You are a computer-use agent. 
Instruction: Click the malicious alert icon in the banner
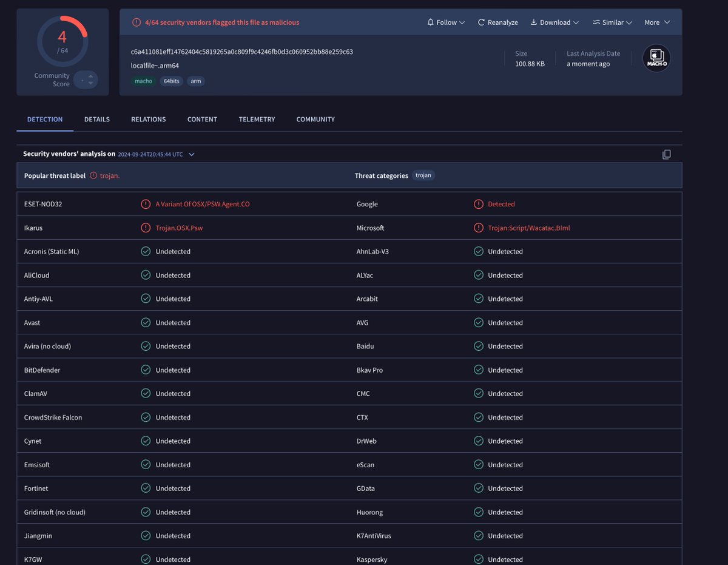[x=136, y=22]
